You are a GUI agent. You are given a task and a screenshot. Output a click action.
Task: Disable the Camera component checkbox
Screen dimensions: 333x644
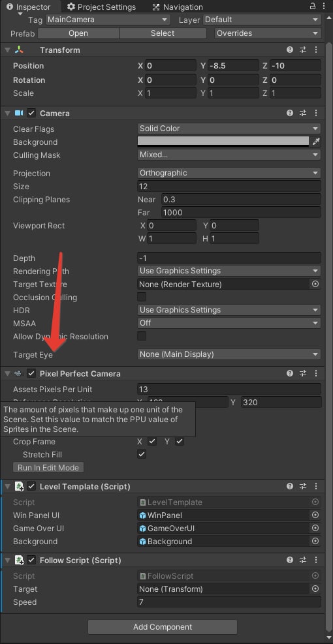[x=31, y=113]
